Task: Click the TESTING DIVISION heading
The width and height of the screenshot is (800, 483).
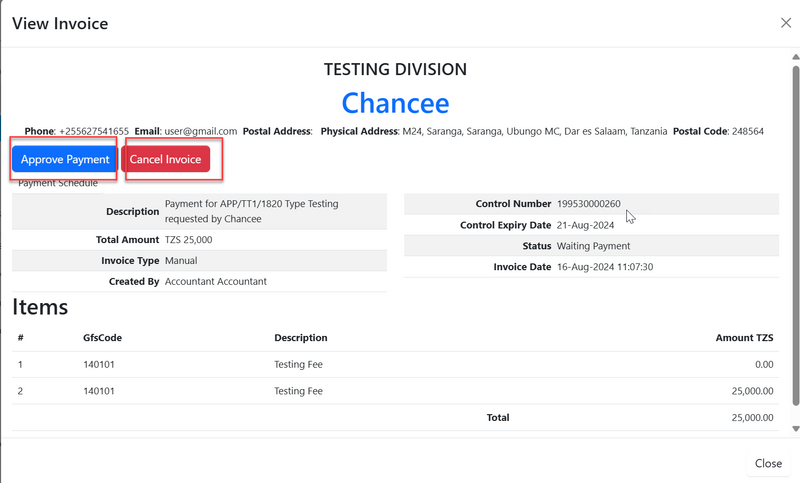Action: pos(395,70)
